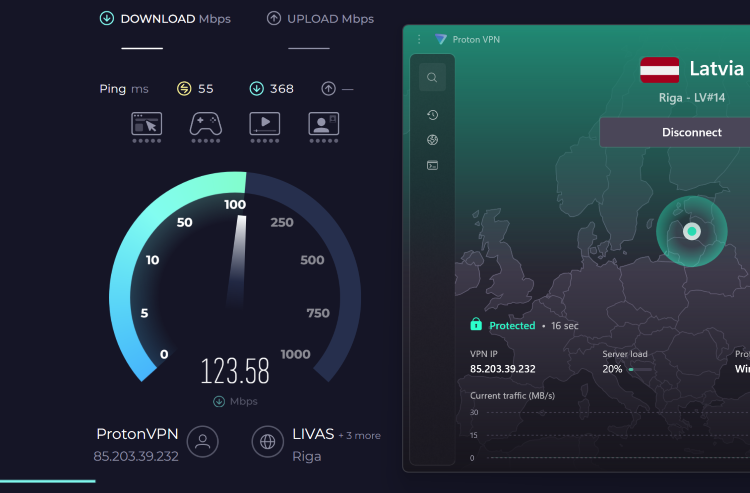Viewport: 750px width, 493px height.
Task: Click the Disconnect button
Action: [675, 132]
